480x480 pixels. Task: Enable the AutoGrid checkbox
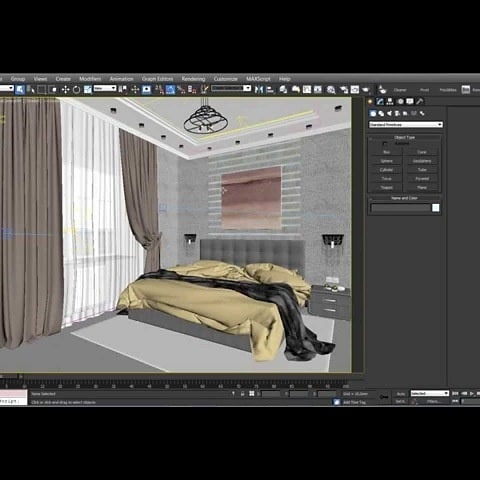click(385, 144)
